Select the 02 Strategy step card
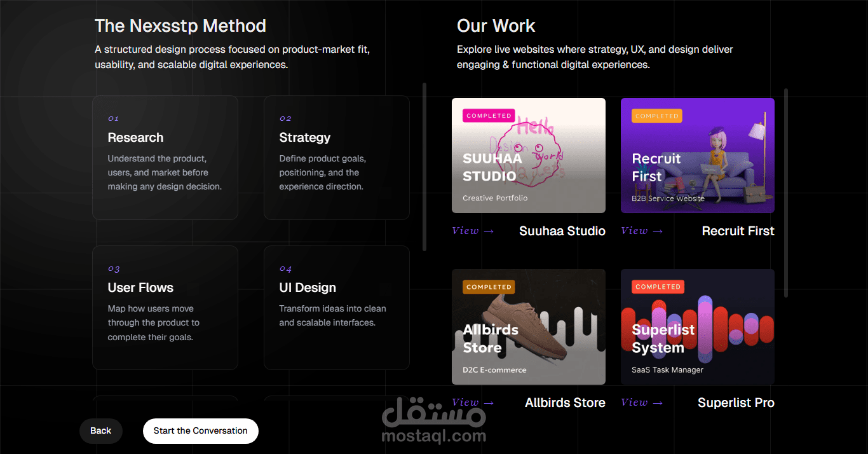Image resolution: width=868 pixels, height=454 pixels. coord(337,158)
